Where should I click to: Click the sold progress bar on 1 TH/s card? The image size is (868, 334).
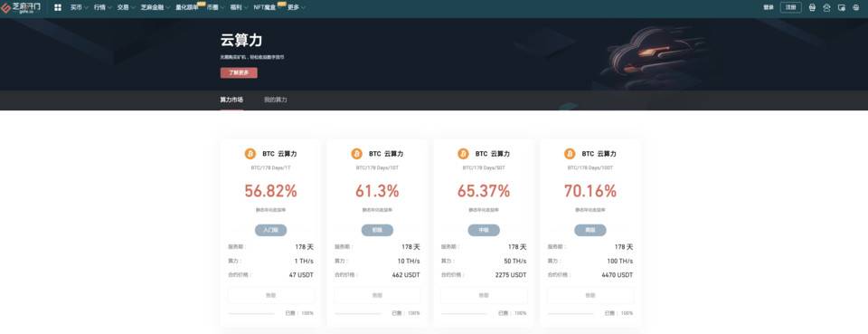click(250, 313)
